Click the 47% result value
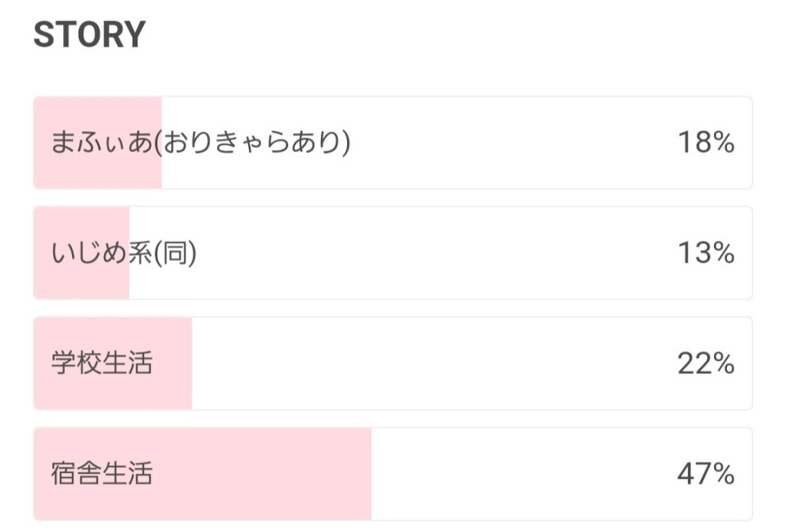Viewport: 786px width, 532px height. (706, 474)
